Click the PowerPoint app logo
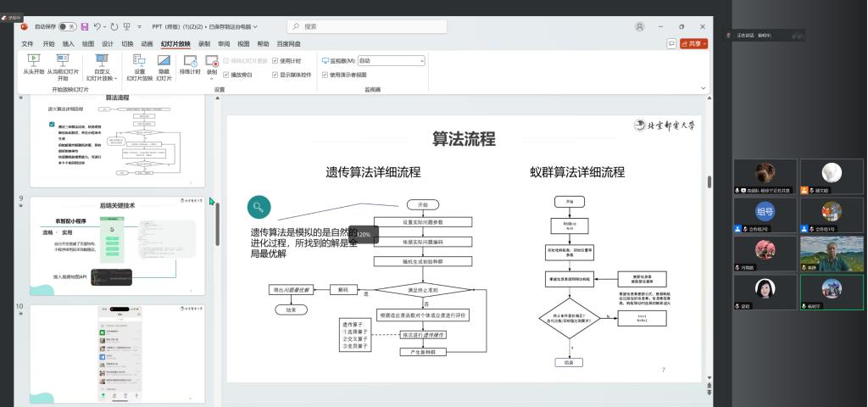 pos(24,26)
